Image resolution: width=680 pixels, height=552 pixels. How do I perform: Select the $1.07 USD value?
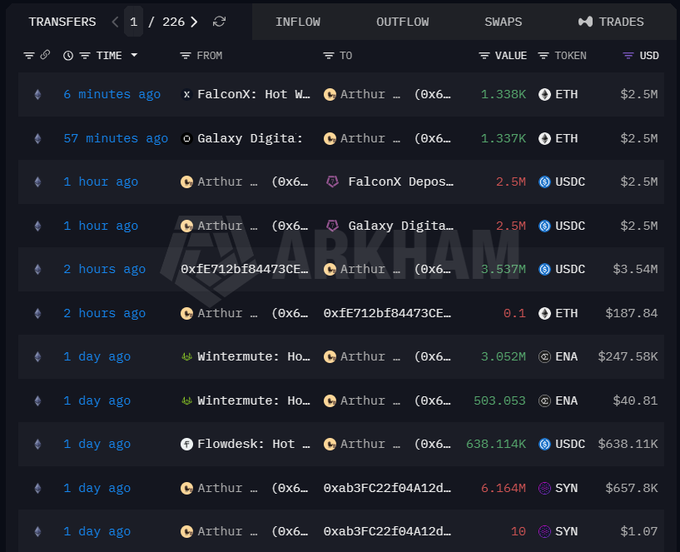point(639,532)
